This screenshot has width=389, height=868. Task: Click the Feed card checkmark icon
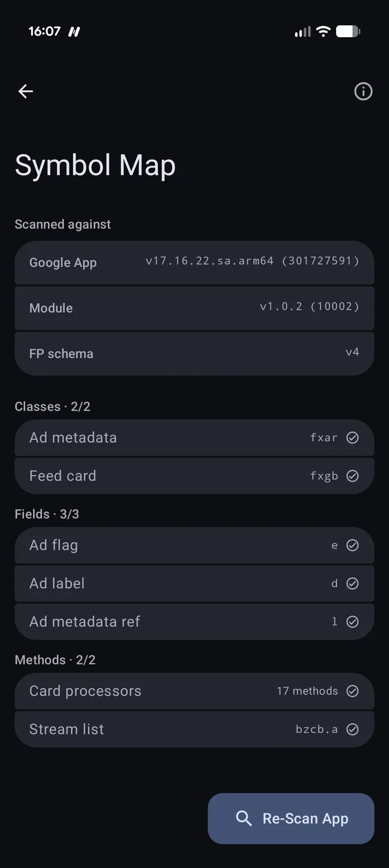(x=352, y=476)
